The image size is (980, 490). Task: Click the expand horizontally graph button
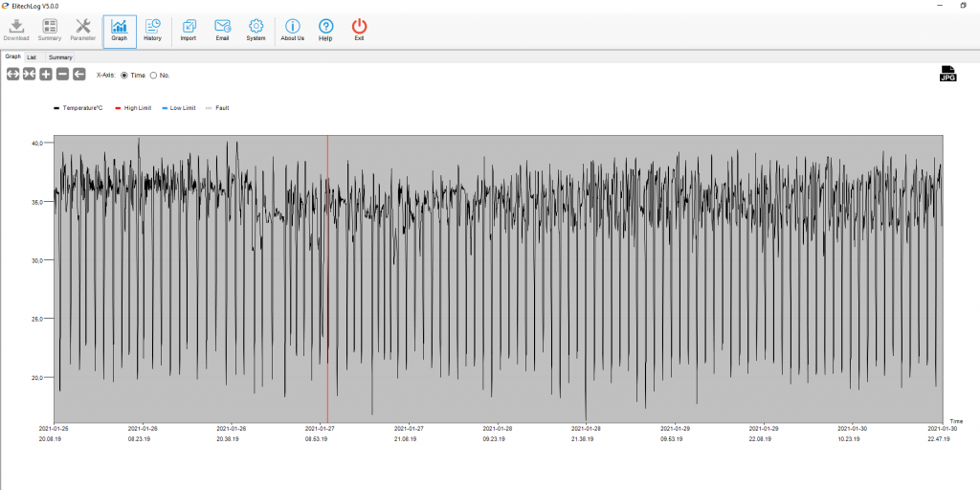pos(13,75)
